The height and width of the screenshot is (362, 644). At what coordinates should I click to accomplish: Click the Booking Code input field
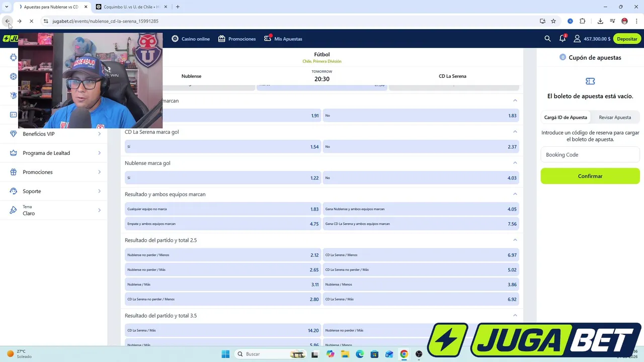pos(590,155)
